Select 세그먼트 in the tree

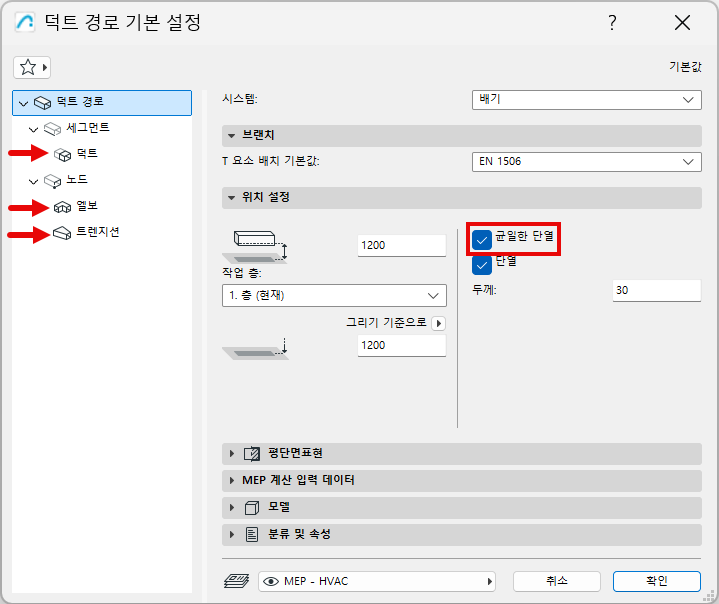pyautogui.click(x=88, y=128)
